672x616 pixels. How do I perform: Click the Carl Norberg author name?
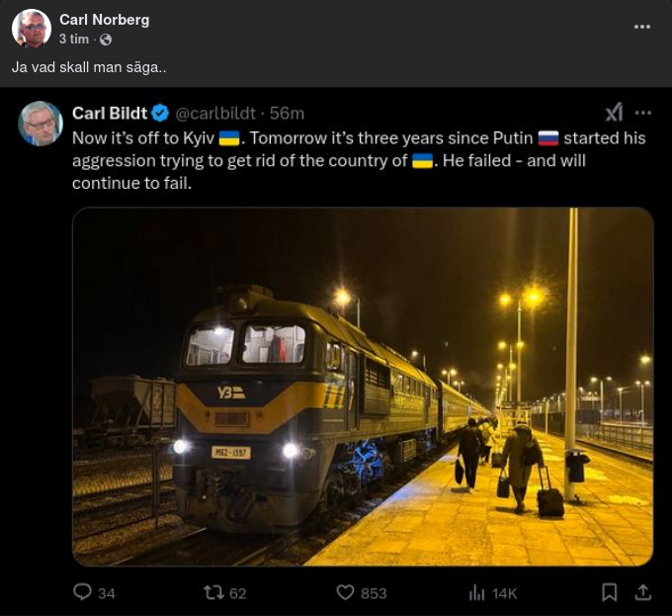pyautogui.click(x=105, y=20)
